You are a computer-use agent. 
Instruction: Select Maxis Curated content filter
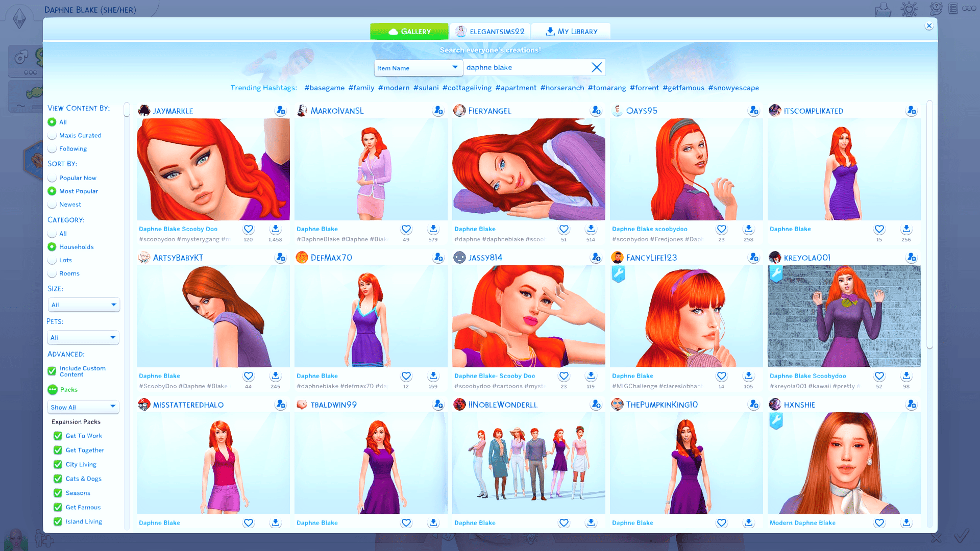point(52,135)
